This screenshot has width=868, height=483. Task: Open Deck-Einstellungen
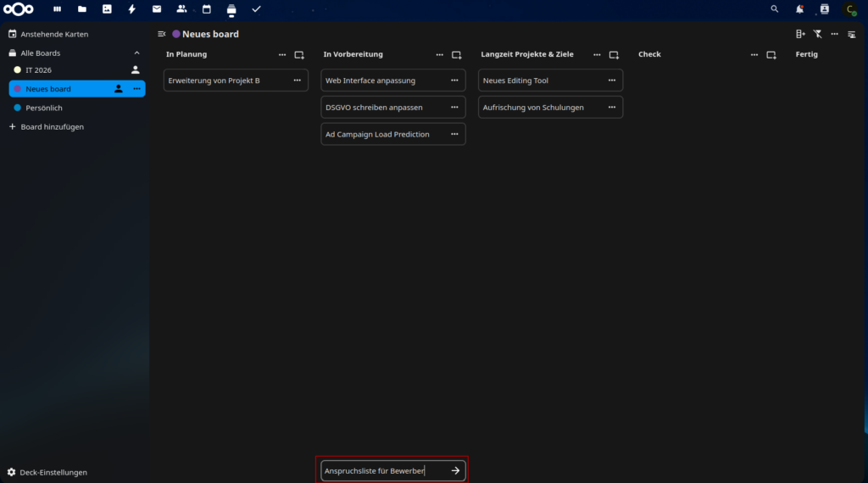tap(53, 472)
